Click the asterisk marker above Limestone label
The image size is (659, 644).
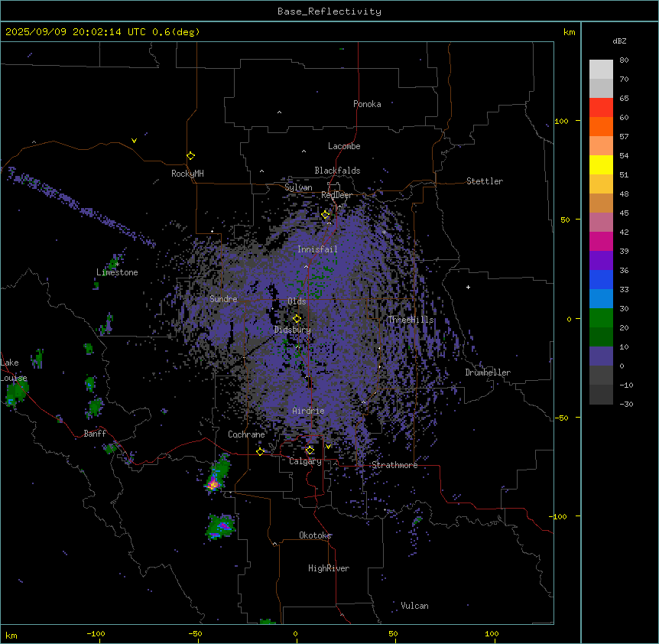[x=117, y=265]
